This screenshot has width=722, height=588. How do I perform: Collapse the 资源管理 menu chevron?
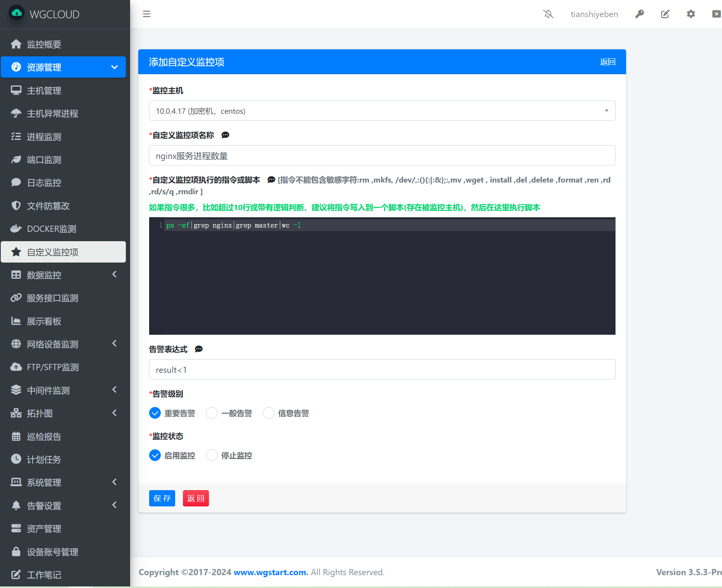(x=115, y=67)
